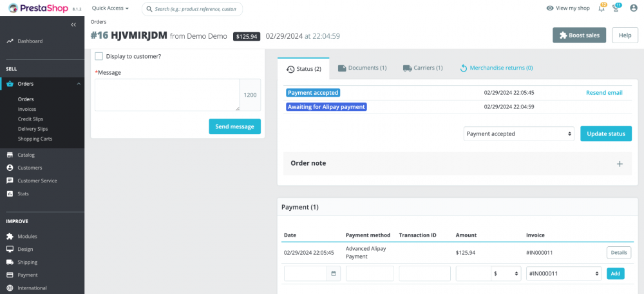Switch to Carriers (1) tab
The height and width of the screenshot is (294, 644).
point(422,68)
